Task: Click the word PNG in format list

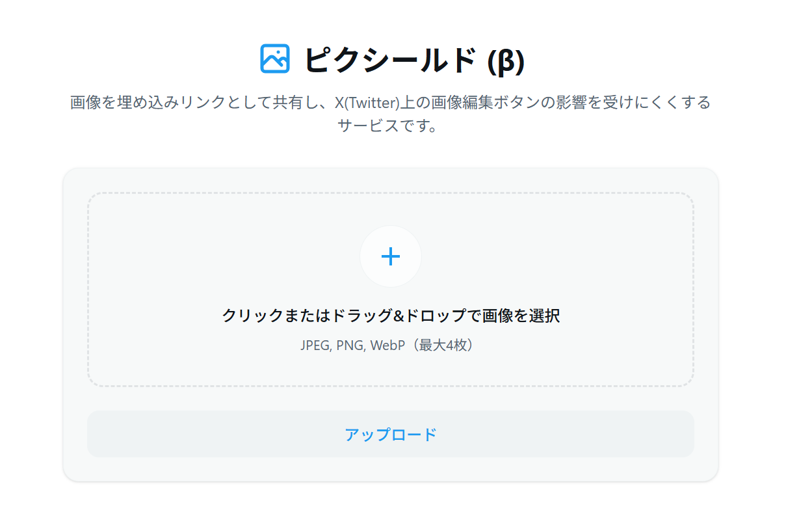Action: pos(350,345)
